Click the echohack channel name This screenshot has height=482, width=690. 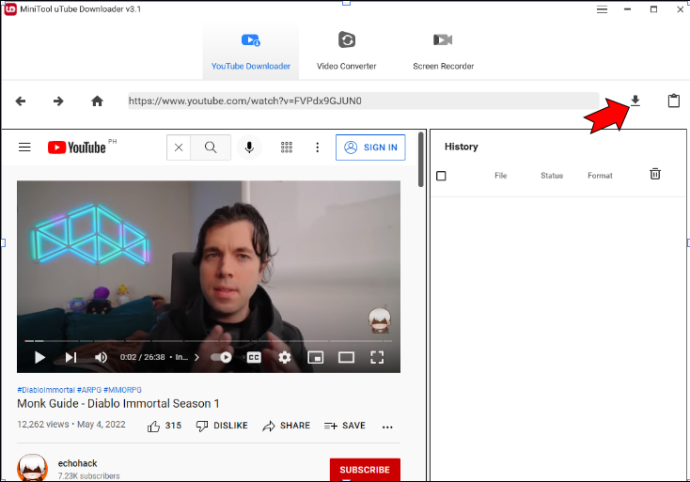point(77,463)
